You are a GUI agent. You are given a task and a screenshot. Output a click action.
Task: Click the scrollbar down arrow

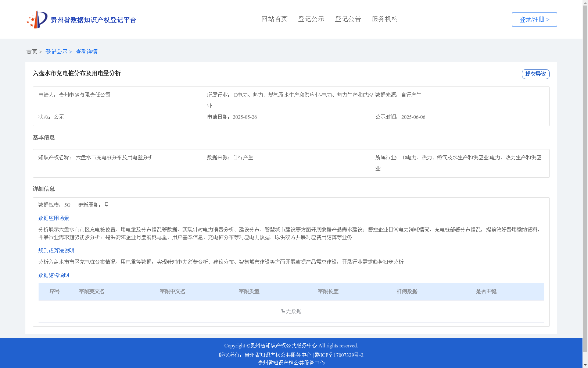click(x=585, y=365)
